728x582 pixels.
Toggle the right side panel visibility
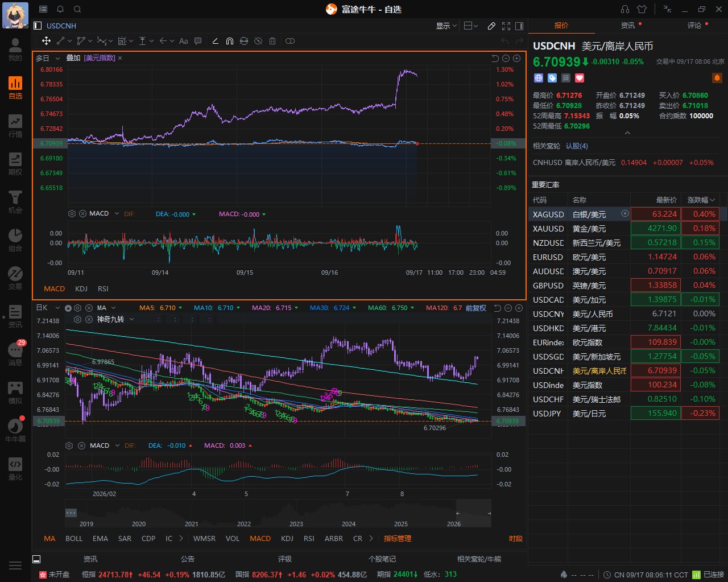(x=519, y=26)
